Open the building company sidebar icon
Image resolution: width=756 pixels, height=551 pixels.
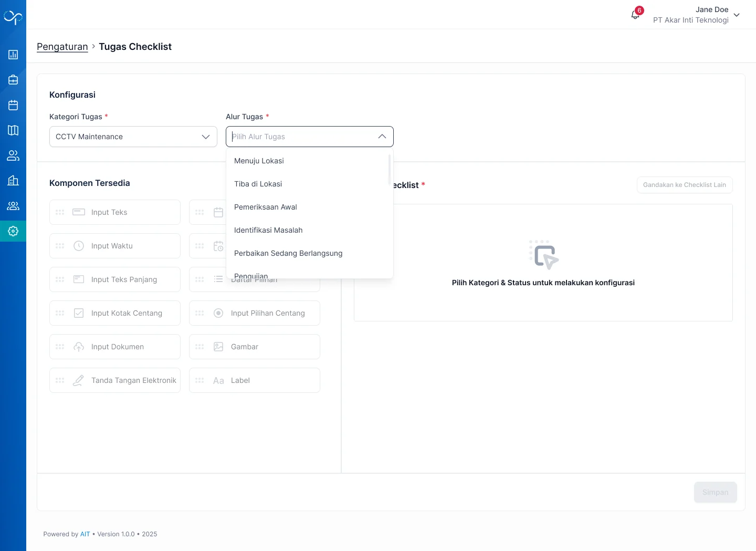13,181
